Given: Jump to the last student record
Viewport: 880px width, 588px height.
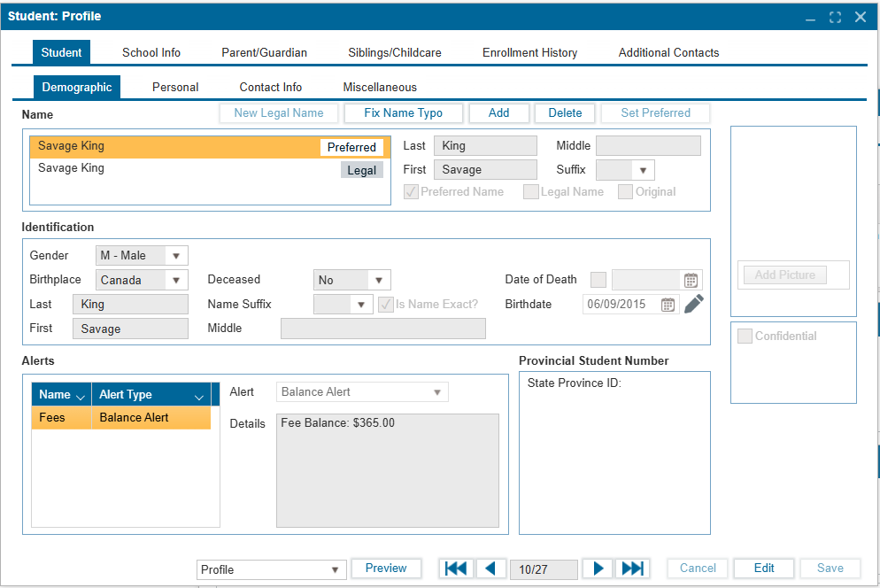Looking at the screenshot, I should (632, 569).
